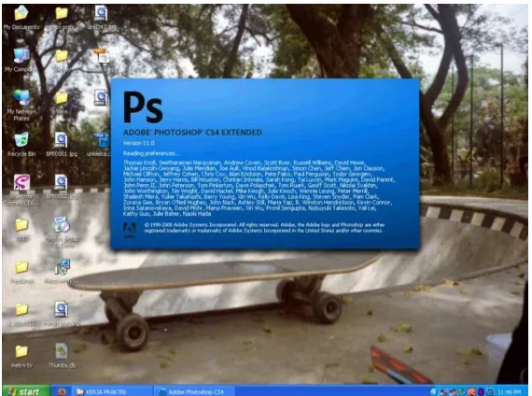
Task: Launch SmartFren Connex shortcut
Action: pyautogui.click(x=21, y=191)
